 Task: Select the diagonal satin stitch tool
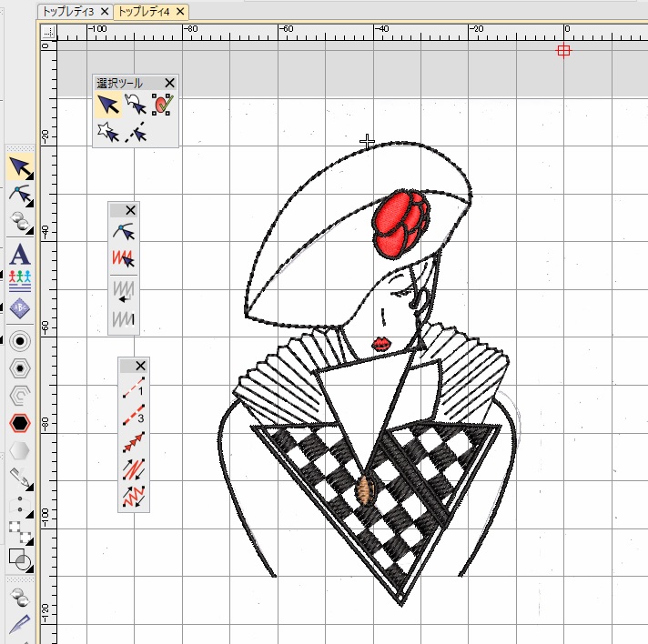(x=134, y=468)
